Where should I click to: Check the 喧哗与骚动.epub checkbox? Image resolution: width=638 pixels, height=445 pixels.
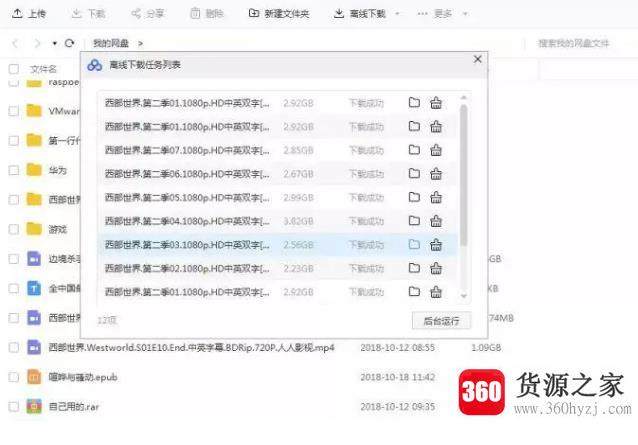click(x=14, y=377)
